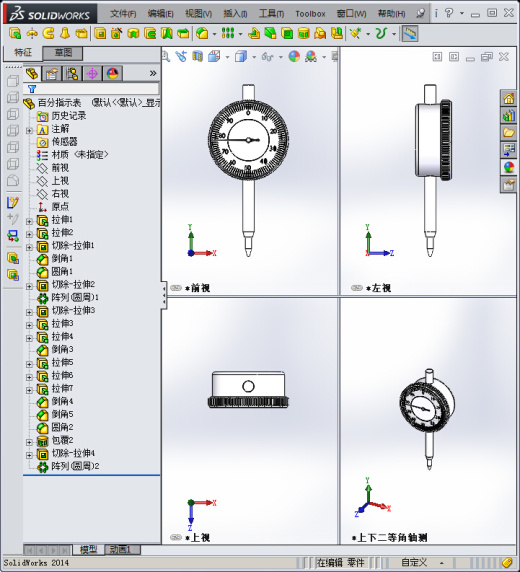Select the Draft tool
Viewport: 520px width, 572px height.
tap(270, 34)
